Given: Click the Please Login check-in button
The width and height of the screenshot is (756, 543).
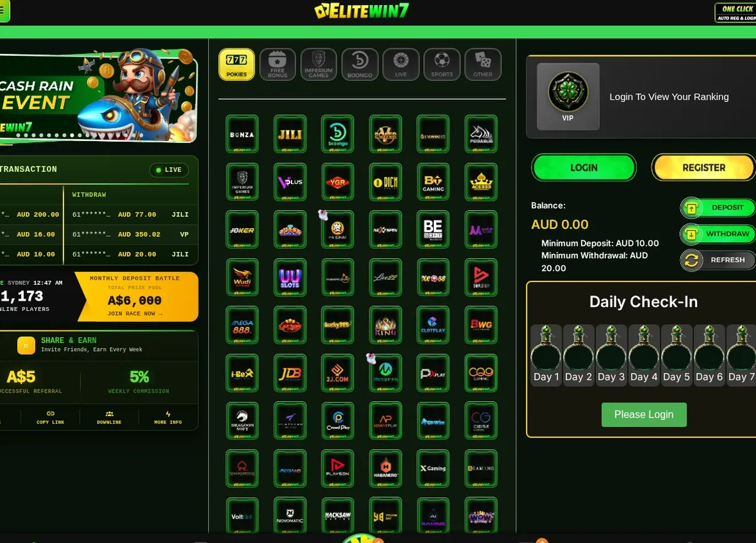Looking at the screenshot, I should pyautogui.click(x=644, y=414).
